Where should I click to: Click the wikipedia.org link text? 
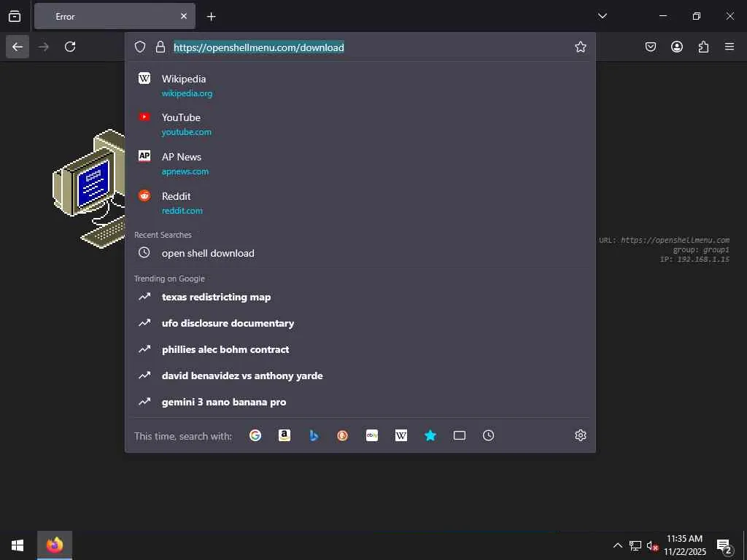(x=187, y=93)
